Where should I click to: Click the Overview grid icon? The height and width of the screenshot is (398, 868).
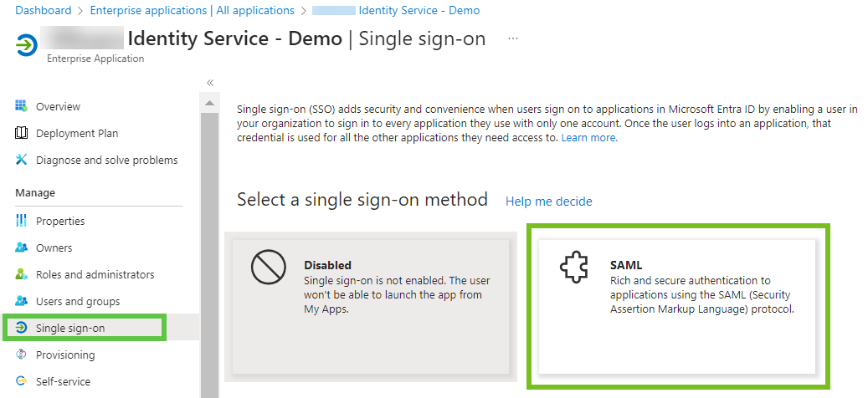21,106
